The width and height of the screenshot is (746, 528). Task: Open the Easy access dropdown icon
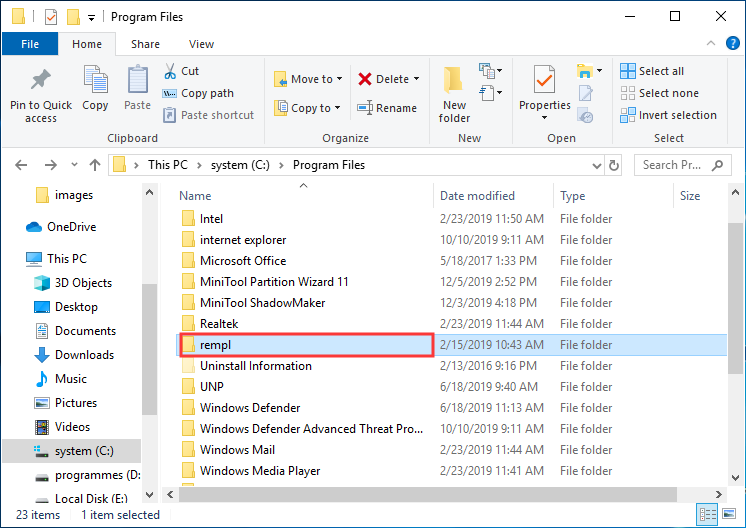(x=491, y=92)
